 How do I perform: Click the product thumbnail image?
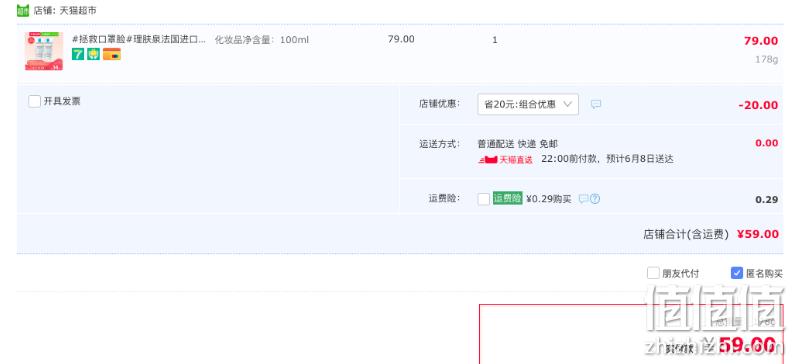pyautogui.click(x=44, y=51)
